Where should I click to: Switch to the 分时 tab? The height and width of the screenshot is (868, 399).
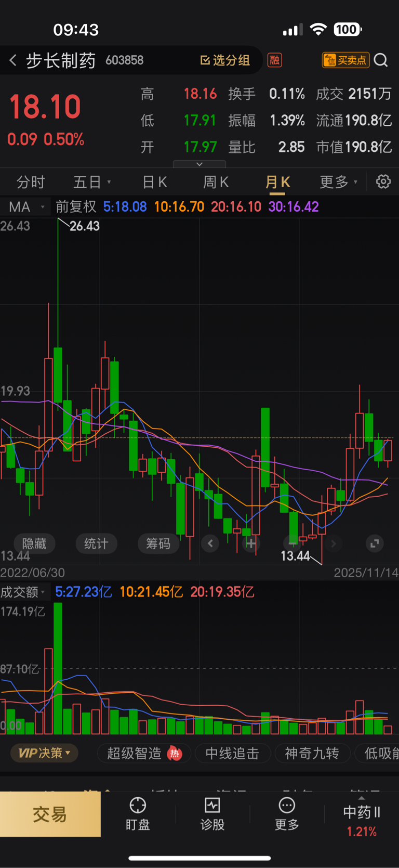31,182
